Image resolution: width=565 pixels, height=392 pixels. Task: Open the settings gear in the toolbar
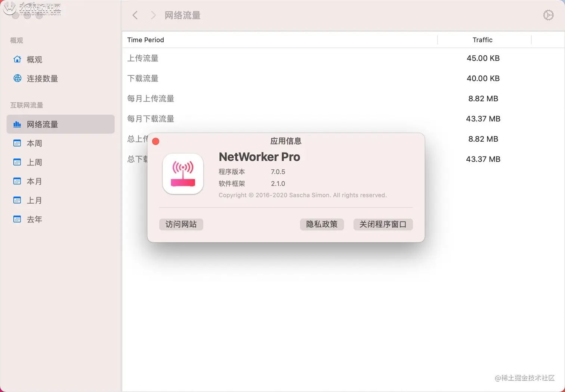(548, 15)
